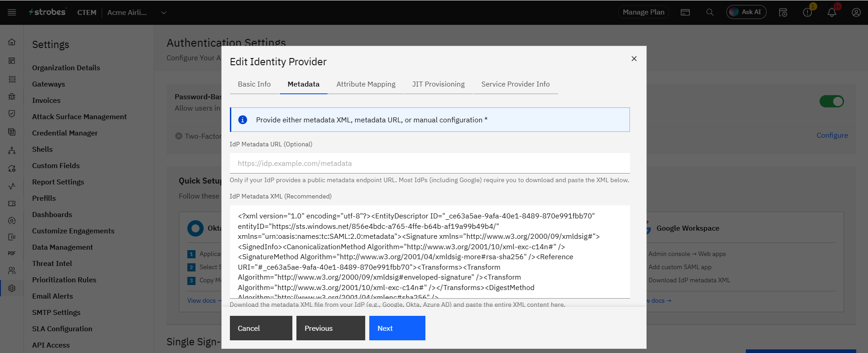Viewport: 868px width, 353px height.
Task: Open Prioritization Rules settings
Action: click(x=64, y=280)
